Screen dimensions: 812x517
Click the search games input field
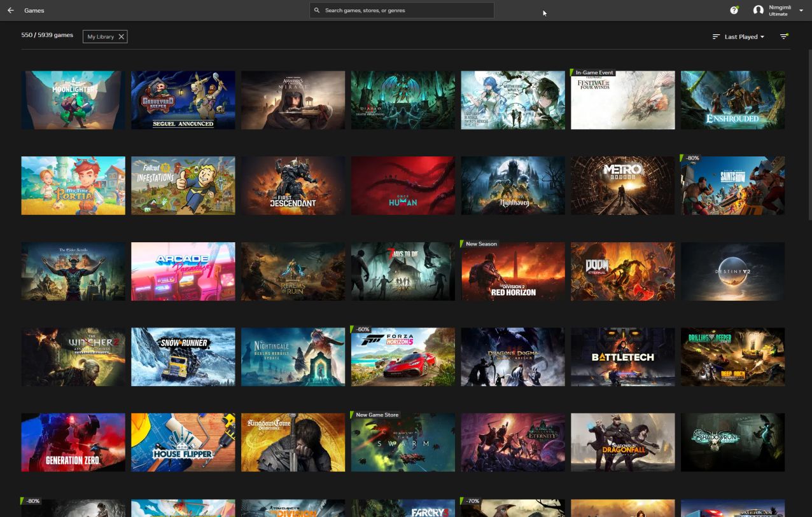[x=402, y=10]
